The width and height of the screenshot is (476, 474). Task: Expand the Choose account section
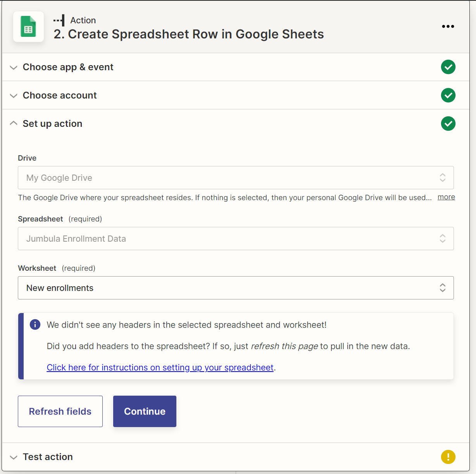(x=14, y=96)
